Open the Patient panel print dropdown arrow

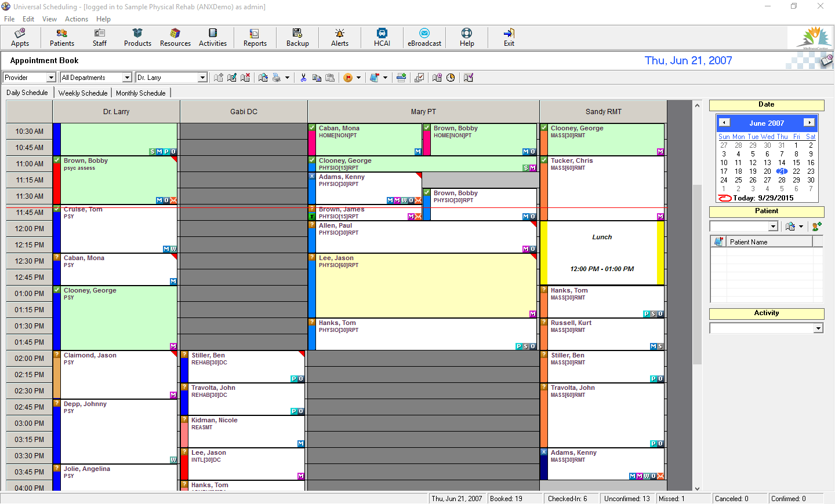[801, 227]
